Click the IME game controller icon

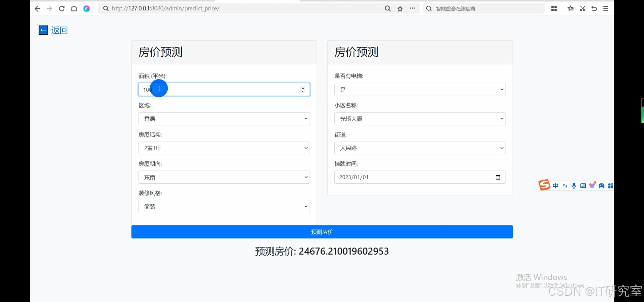point(602,186)
